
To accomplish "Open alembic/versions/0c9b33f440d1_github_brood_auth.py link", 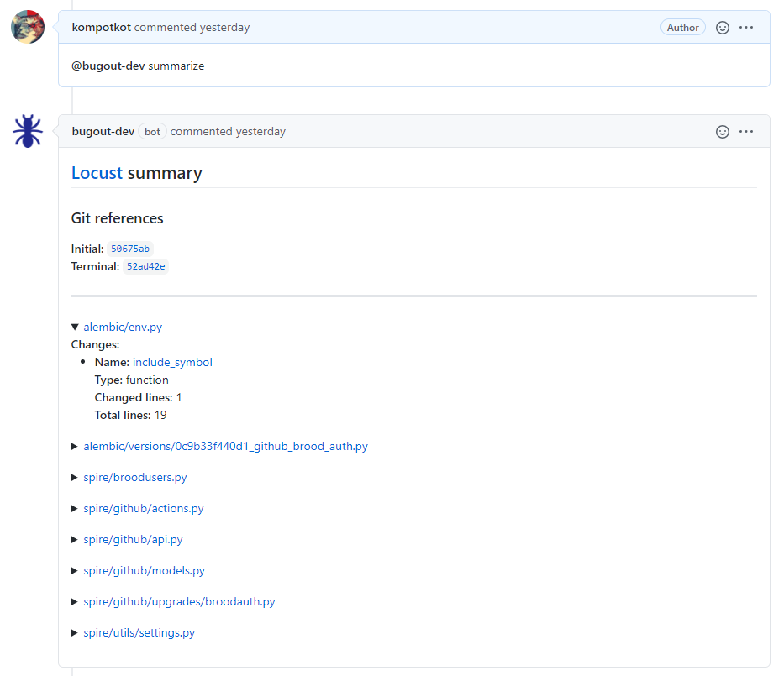I will pos(225,446).
